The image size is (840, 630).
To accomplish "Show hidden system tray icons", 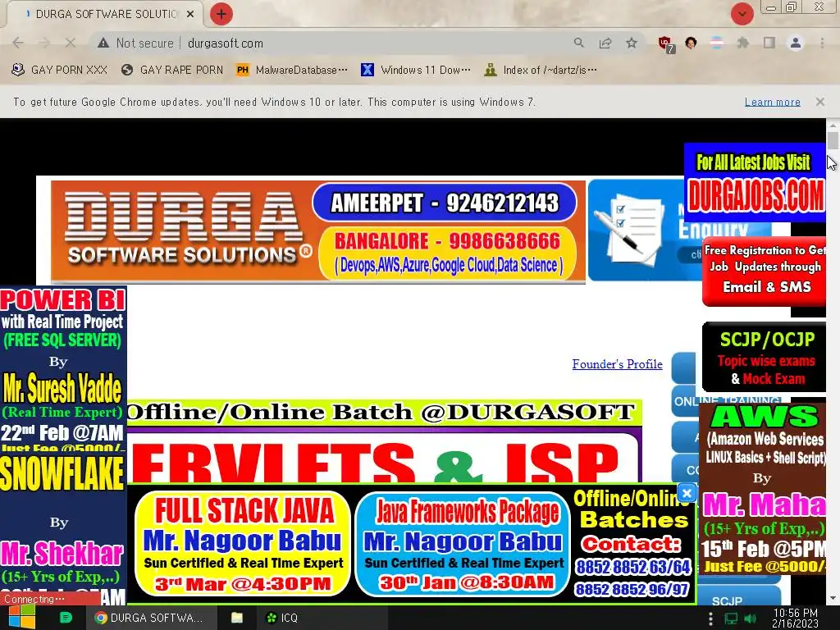I will coord(710,619).
